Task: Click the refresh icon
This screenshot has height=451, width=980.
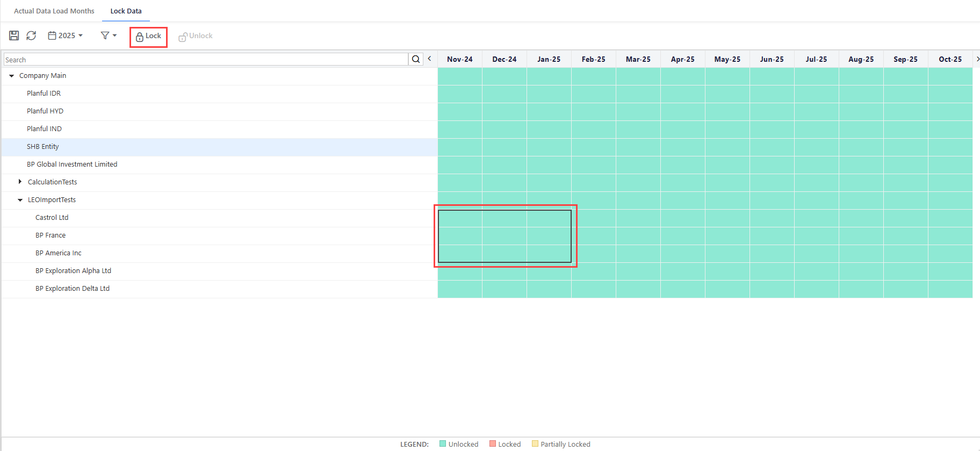Action: tap(31, 35)
